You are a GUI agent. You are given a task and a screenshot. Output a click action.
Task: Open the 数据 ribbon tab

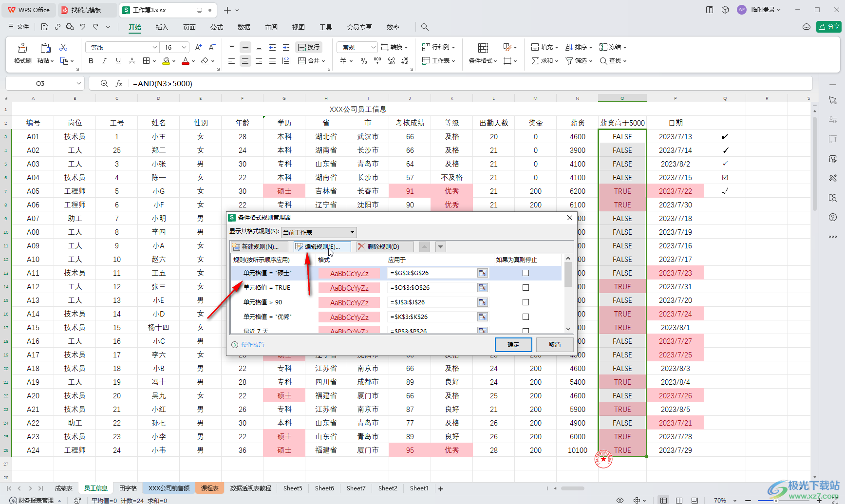tap(244, 27)
